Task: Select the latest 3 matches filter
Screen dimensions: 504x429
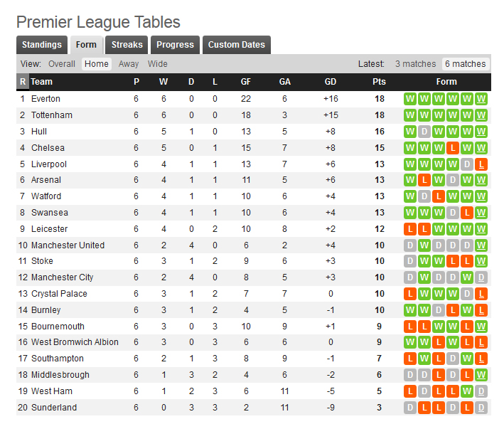Action: [x=415, y=64]
